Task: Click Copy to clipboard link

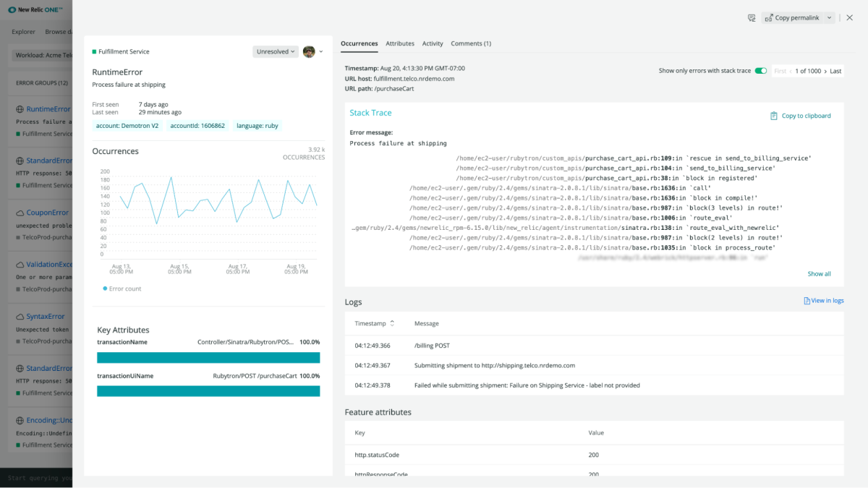Action: tap(806, 116)
